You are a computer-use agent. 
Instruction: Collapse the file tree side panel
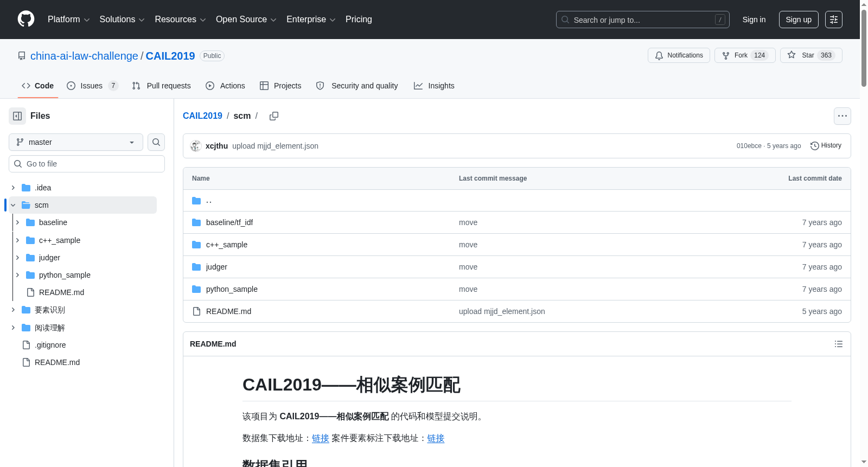click(x=17, y=116)
